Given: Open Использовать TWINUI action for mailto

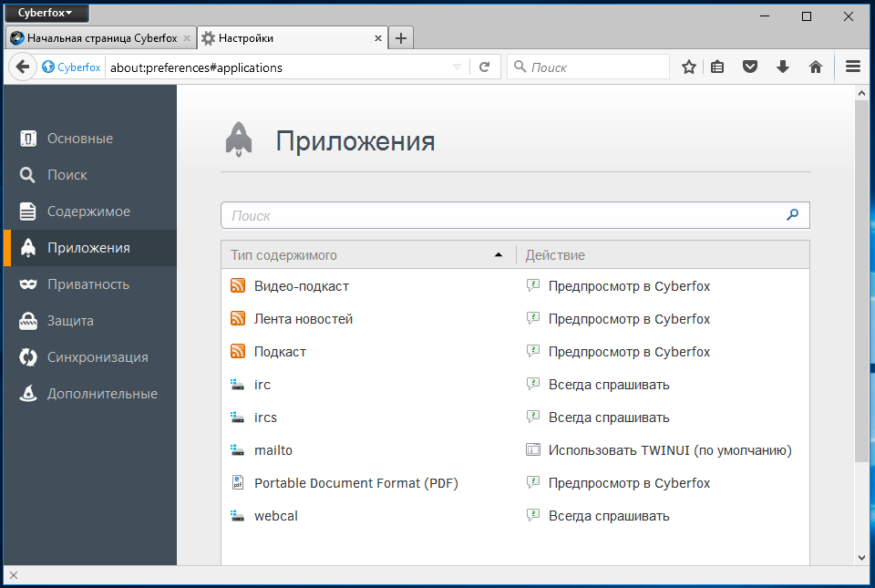Looking at the screenshot, I should 664,450.
